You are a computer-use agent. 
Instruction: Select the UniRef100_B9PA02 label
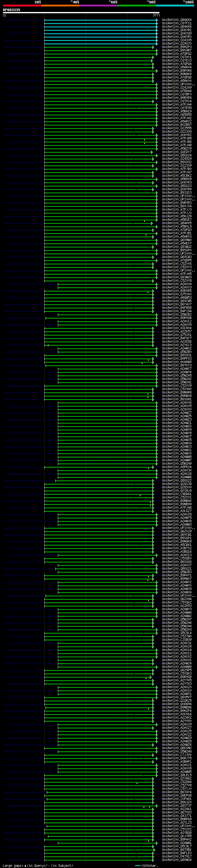(176, 839)
